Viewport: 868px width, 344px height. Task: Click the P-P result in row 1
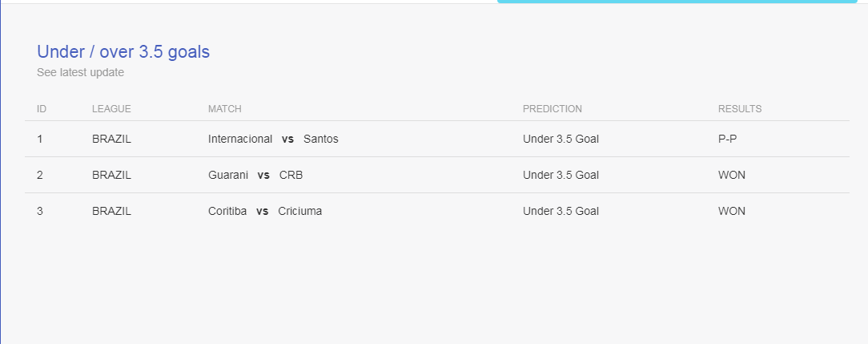click(727, 139)
